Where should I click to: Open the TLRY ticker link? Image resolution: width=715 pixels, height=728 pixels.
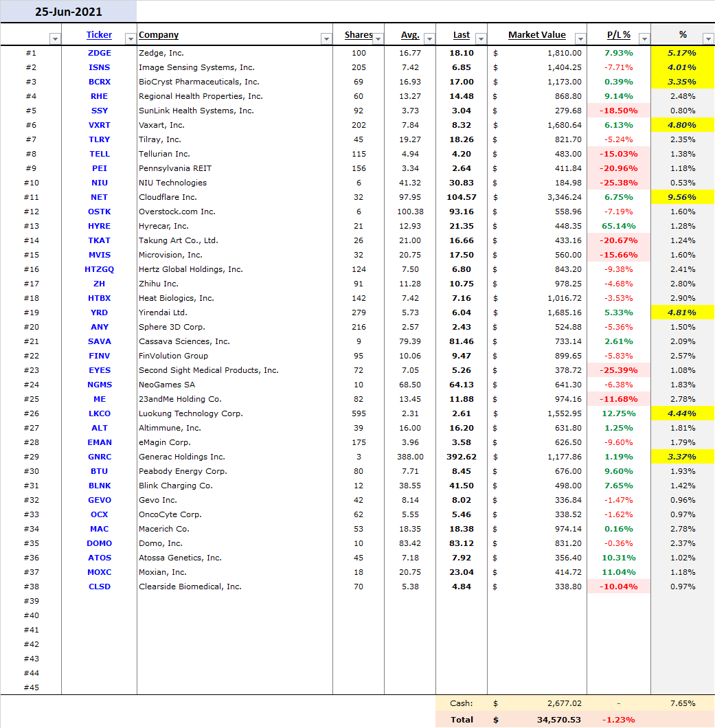(100, 139)
